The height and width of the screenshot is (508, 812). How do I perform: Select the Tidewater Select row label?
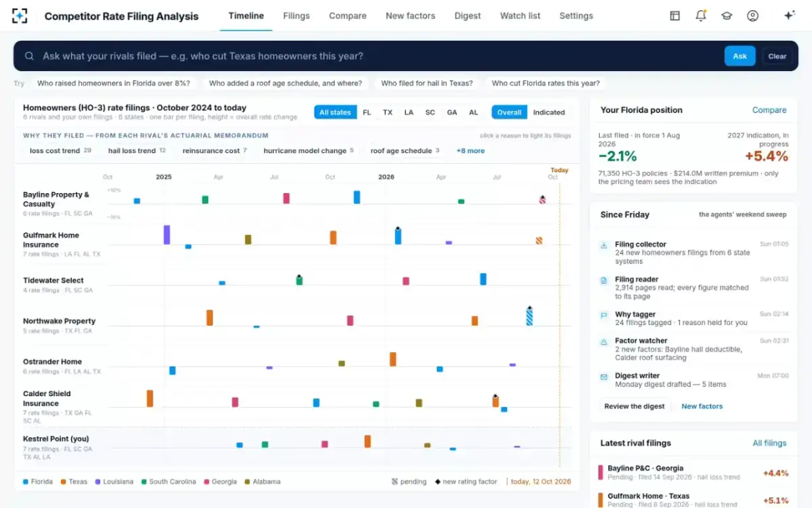[x=53, y=280]
